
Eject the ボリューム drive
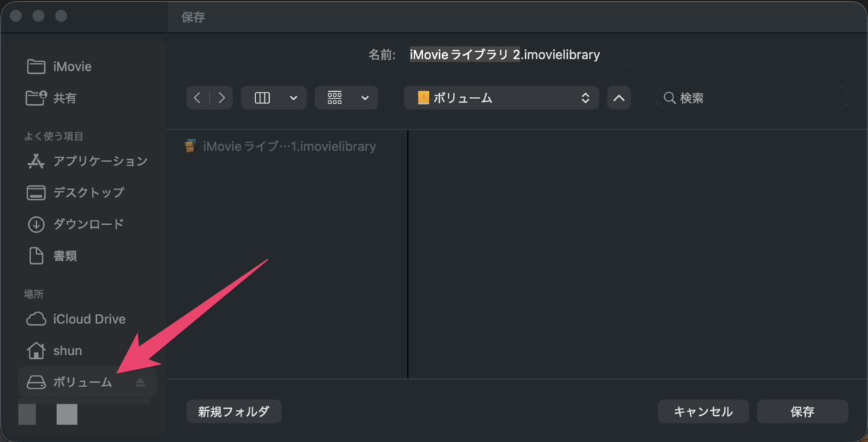pos(140,383)
